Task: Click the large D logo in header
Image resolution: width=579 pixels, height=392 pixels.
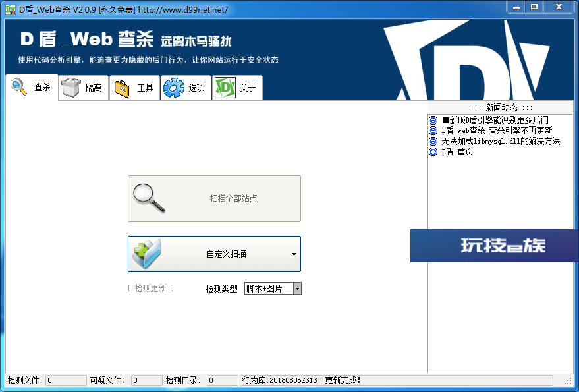Action: point(467,61)
